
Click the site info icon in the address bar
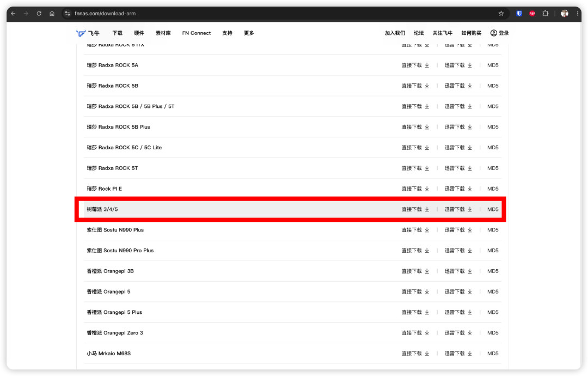coord(68,14)
